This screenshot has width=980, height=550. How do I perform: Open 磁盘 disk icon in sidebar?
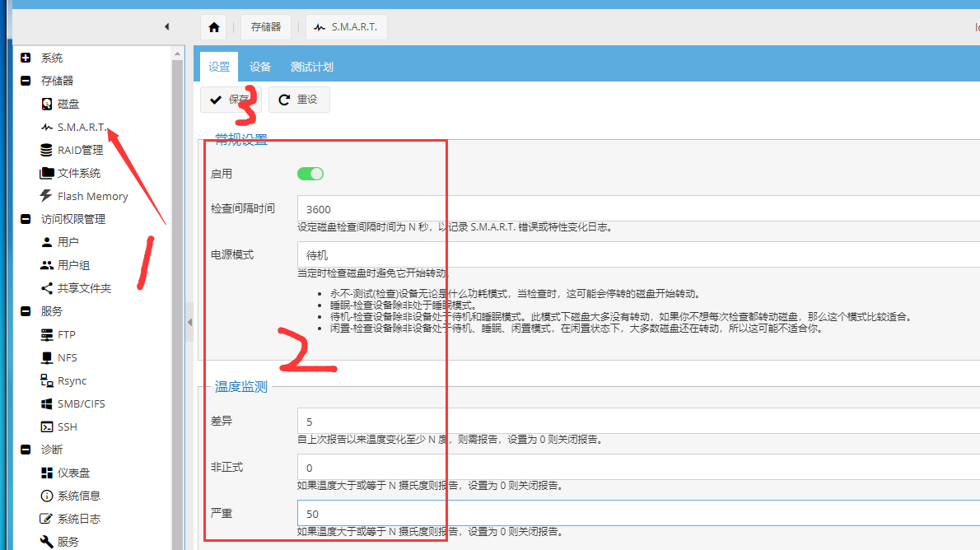coord(47,104)
